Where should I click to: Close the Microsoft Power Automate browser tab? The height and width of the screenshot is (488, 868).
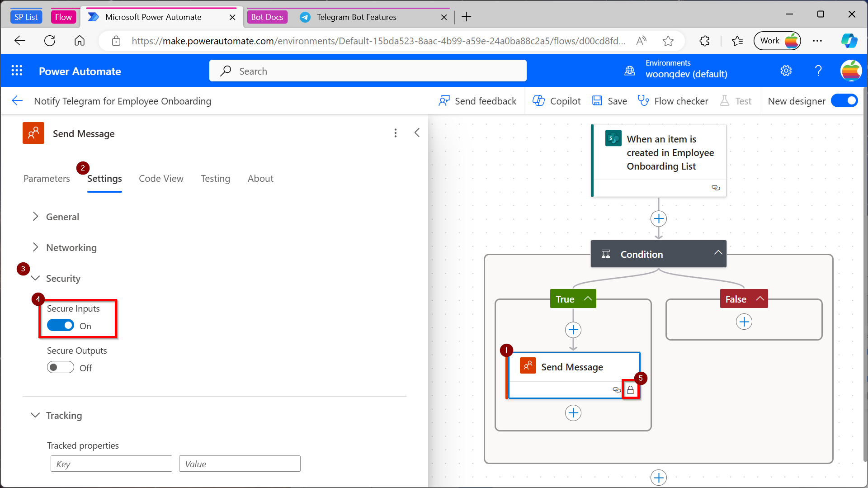click(x=232, y=17)
